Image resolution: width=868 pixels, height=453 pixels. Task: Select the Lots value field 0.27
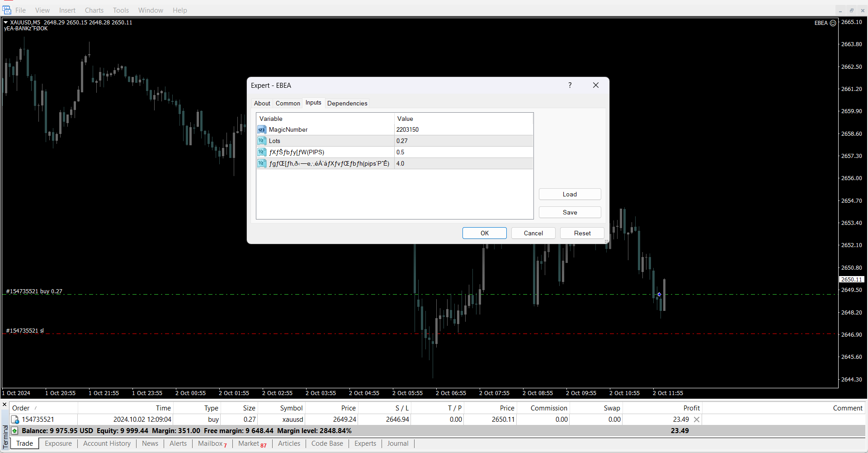pos(463,141)
